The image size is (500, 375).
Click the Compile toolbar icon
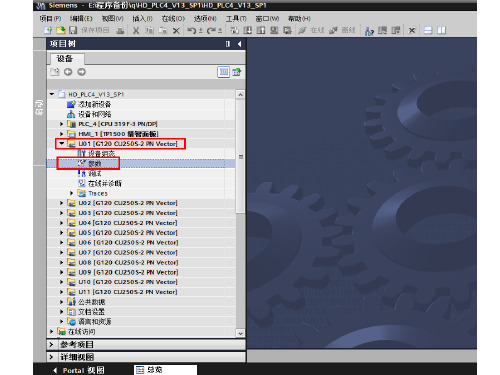[234, 31]
